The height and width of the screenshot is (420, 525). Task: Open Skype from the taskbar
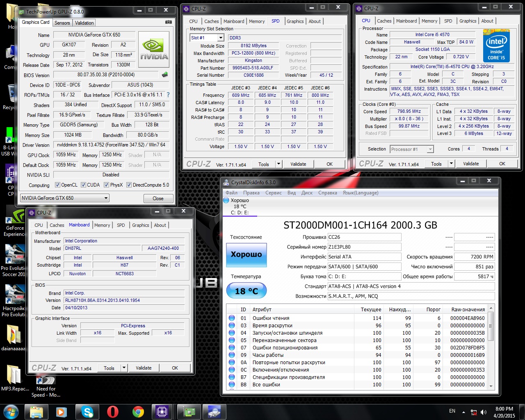click(x=87, y=411)
